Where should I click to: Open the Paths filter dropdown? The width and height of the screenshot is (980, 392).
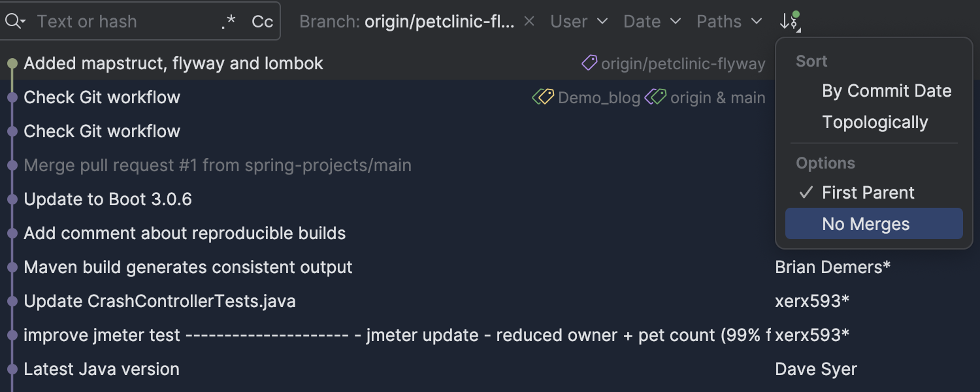pos(729,22)
